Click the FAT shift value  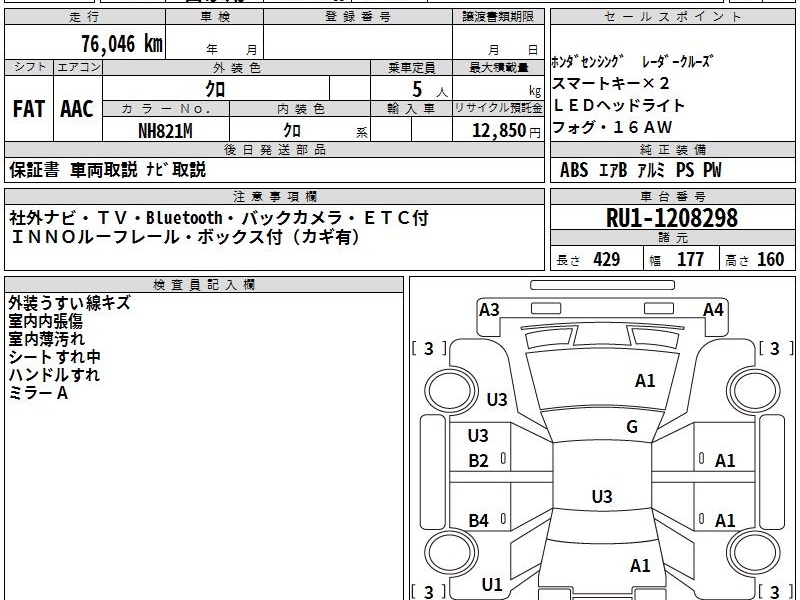[29, 109]
